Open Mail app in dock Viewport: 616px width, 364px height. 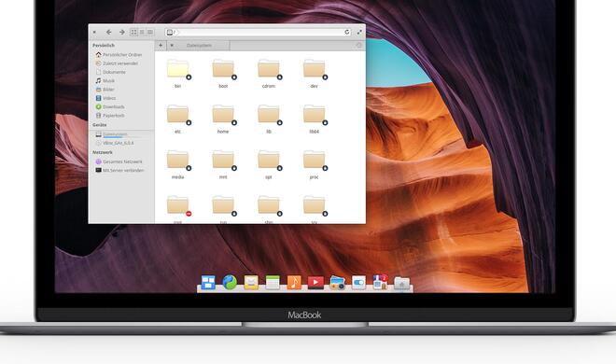(x=251, y=282)
